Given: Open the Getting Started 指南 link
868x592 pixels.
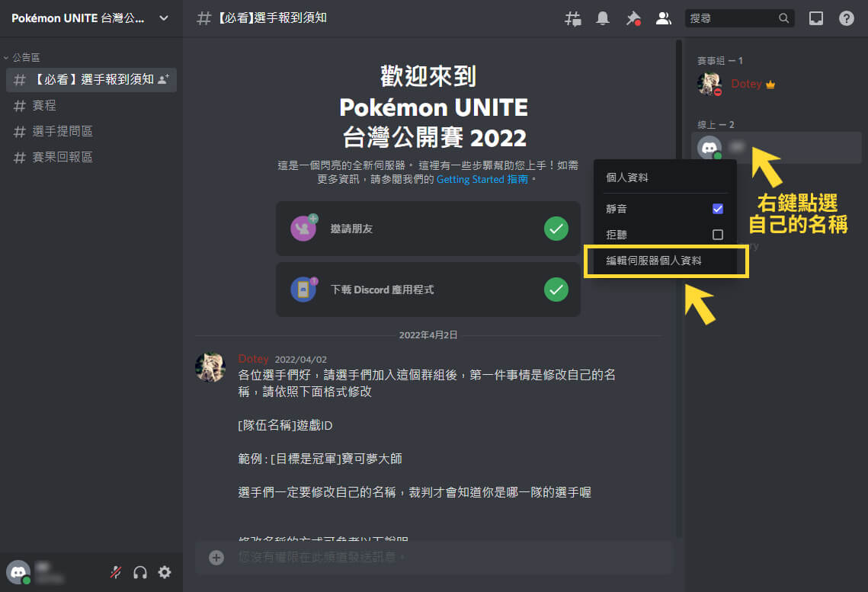Looking at the screenshot, I should [482, 179].
